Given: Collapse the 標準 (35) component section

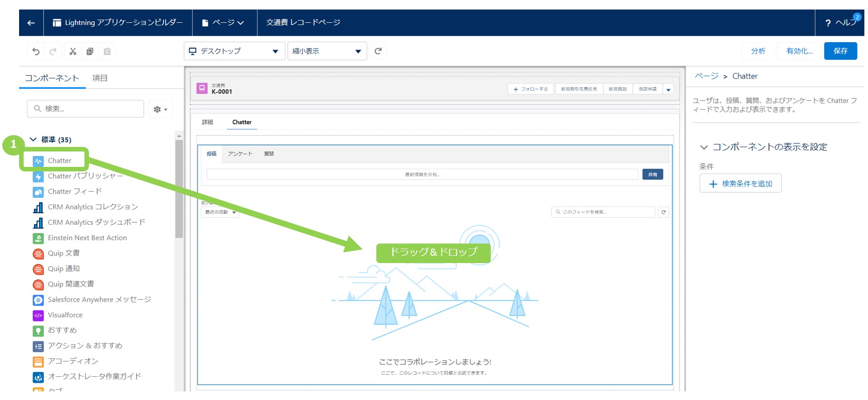Looking at the screenshot, I should 33,140.
